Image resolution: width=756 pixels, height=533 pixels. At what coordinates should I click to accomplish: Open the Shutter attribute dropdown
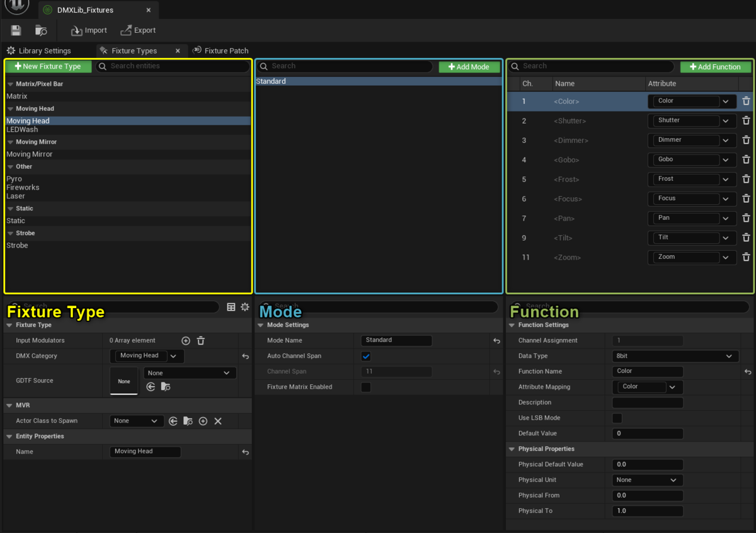[692, 120]
